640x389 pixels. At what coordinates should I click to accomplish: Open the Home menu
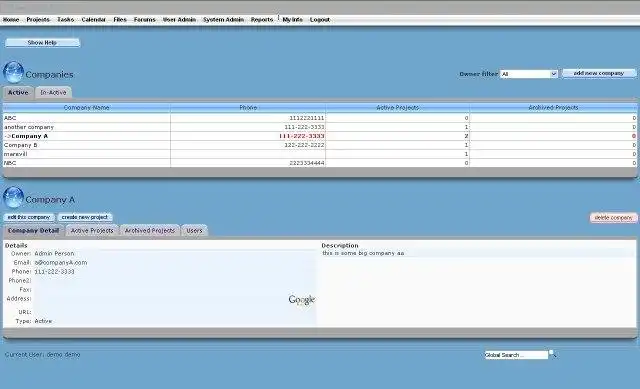click(x=11, y=20)
